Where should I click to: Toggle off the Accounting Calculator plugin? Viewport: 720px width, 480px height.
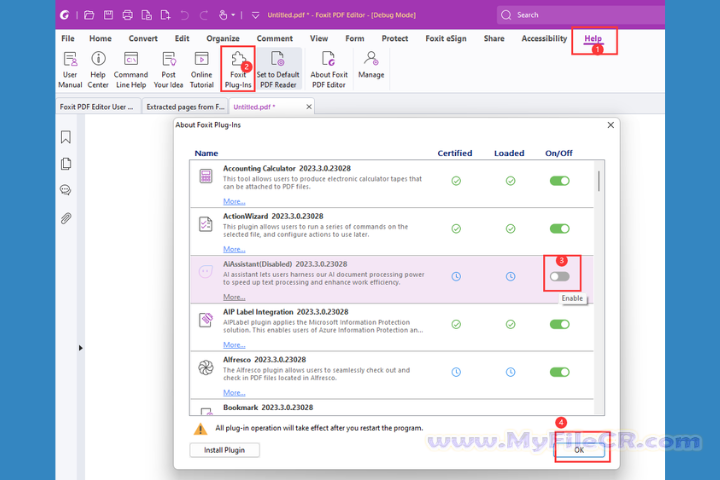(559, 181)
